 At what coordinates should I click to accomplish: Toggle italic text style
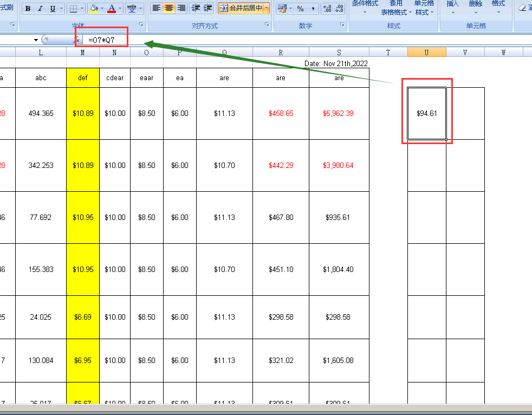40,9
